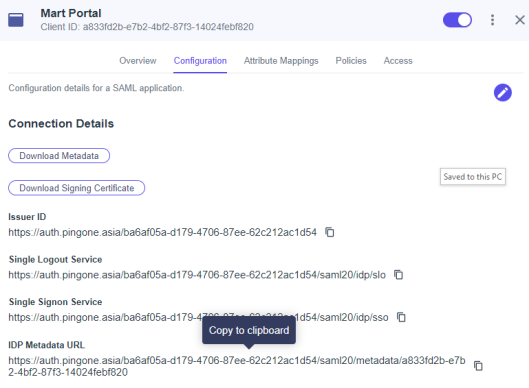Open the three-dot more options menu
The image size is (529, 388).
(493, 20)
